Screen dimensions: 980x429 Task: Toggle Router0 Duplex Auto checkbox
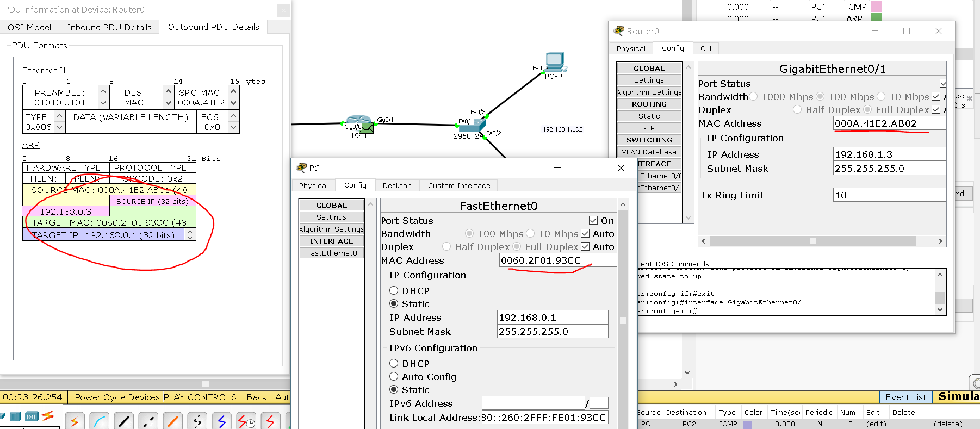tap(936, 109)
